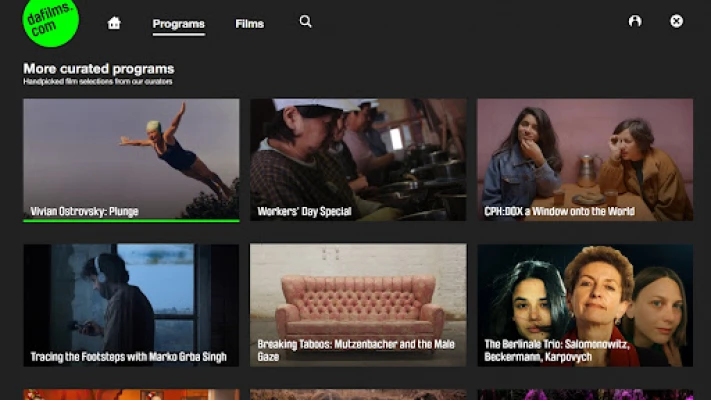Click 'Handpicked film selections from our curators' text
Image resolution: width=711 pixels, height=400 pixels.
coord(98,82)
